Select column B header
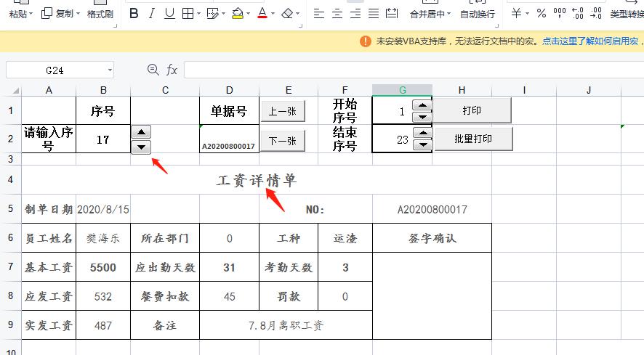Screen dimensions: 644x355 point(103,90)
